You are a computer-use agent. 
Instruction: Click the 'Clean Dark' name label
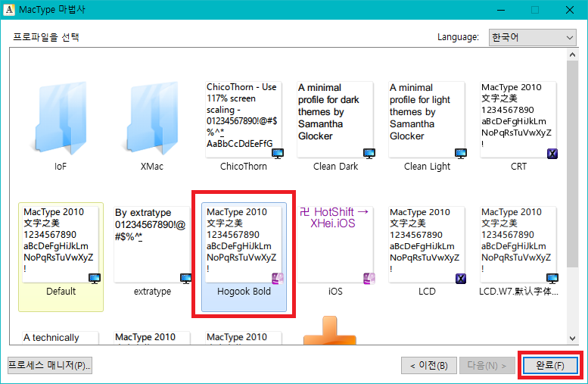click(x=336, y=167)
